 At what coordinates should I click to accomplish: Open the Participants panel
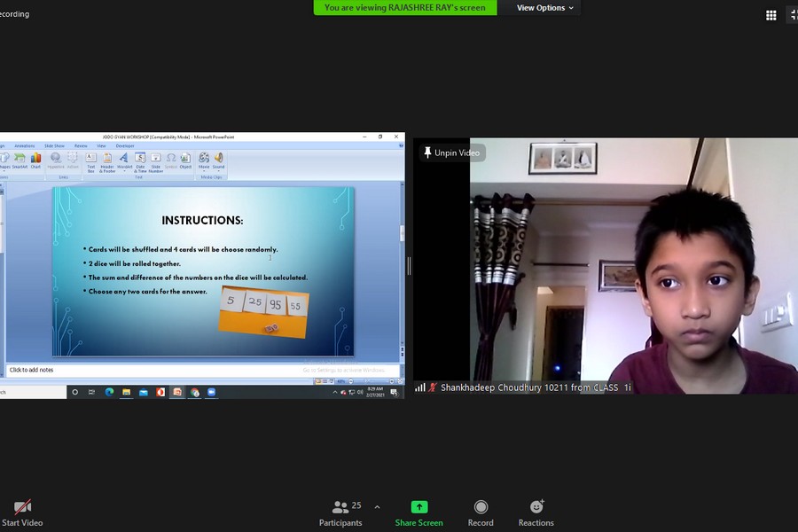[340, 512]
